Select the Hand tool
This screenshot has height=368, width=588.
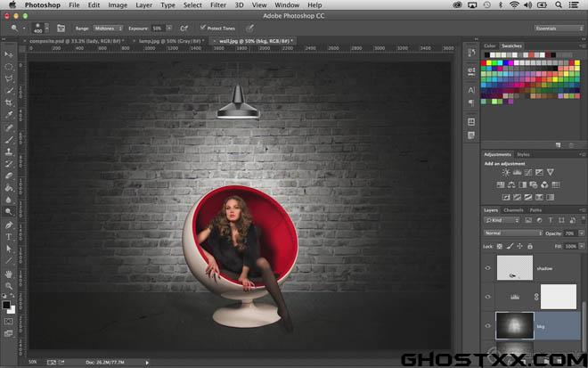pyautogui.click(x=9, y=274)
